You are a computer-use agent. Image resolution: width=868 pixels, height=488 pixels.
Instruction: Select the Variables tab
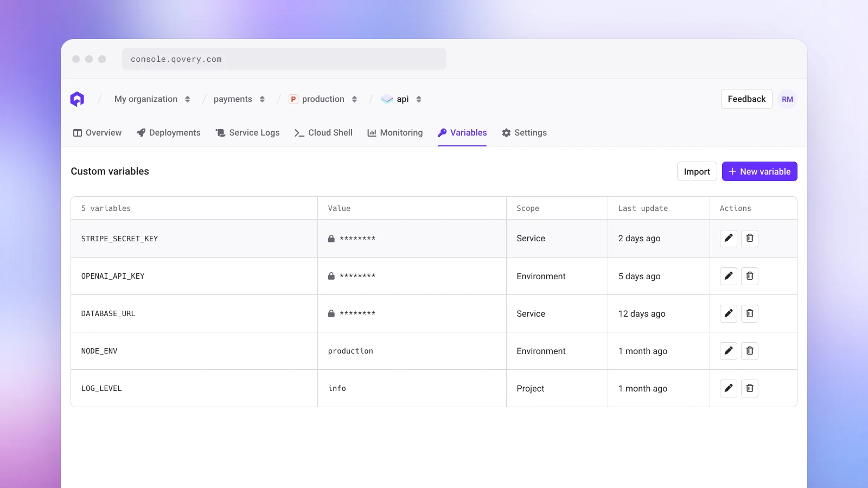(462, 133)
